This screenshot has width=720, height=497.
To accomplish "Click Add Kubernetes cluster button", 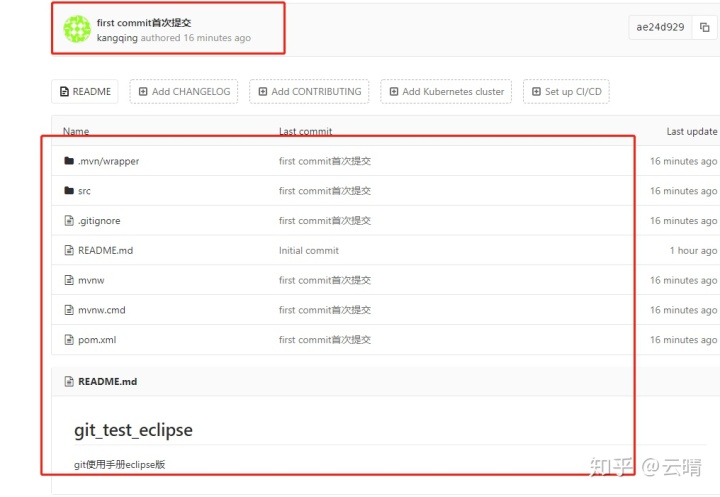I will 446,91.
